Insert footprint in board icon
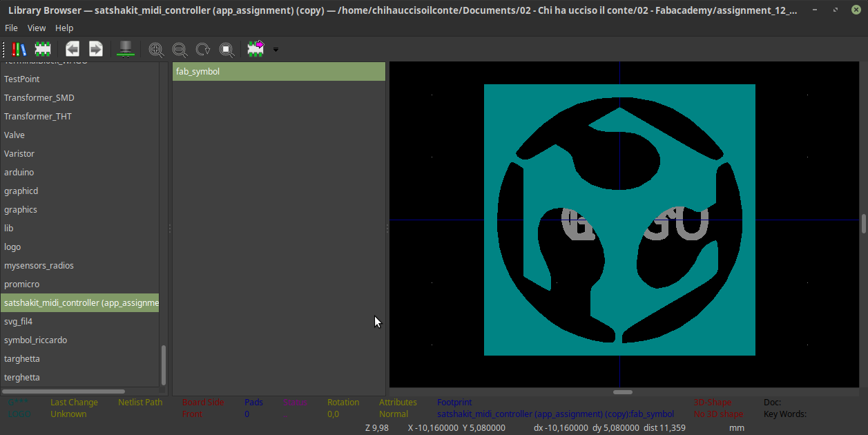868x435 pixels. point(256,48)
